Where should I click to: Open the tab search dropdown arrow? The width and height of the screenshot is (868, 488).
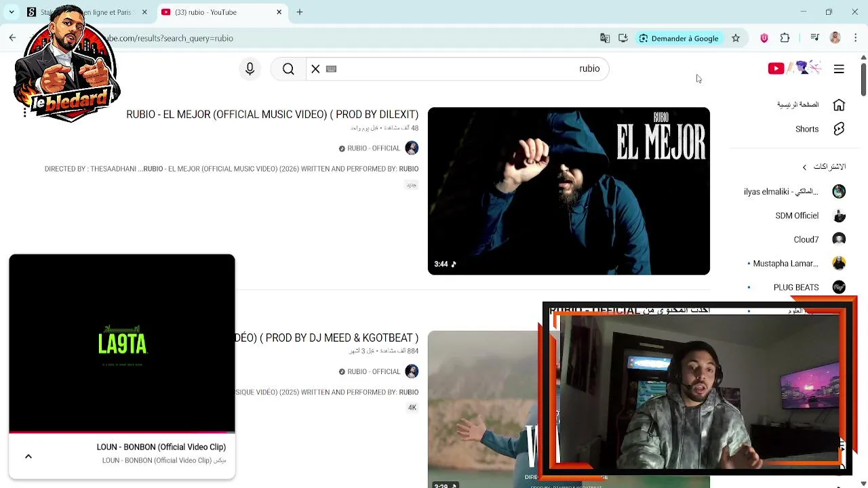12,12
